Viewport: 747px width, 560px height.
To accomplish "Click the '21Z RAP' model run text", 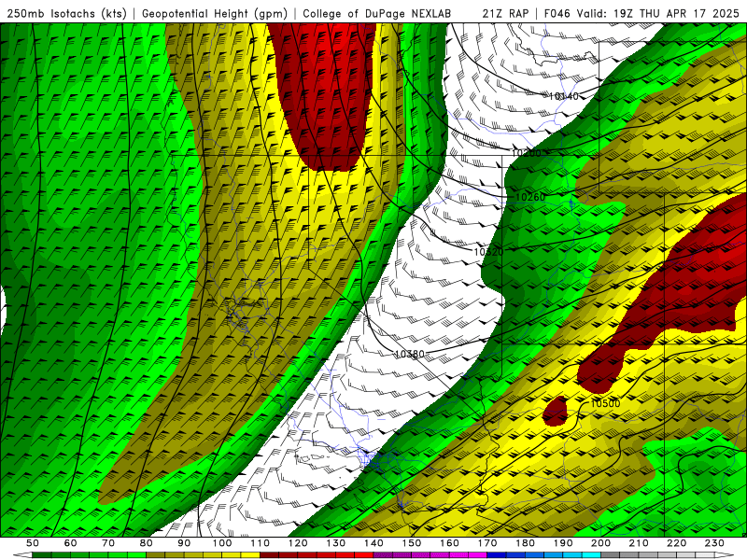I will (x=505, y=14).
